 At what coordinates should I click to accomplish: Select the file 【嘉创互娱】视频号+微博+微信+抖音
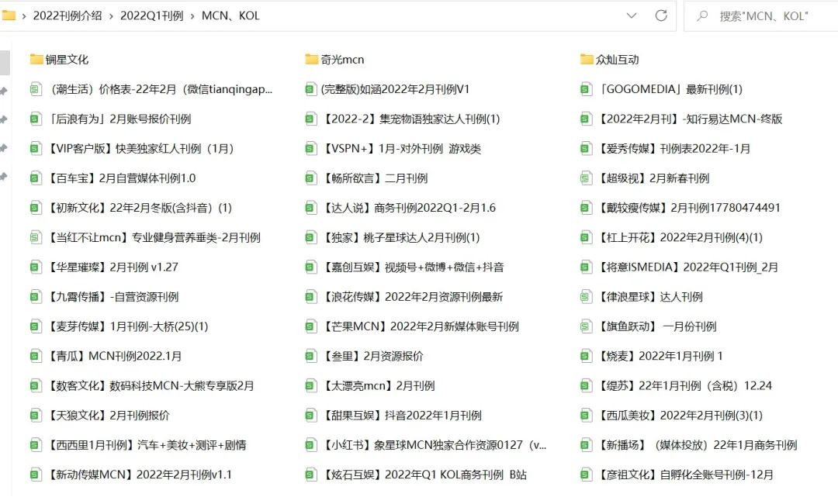[x=404, y=267]
